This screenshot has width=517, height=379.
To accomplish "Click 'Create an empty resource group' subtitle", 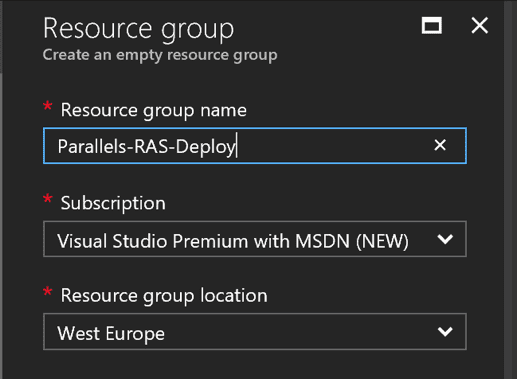I will point(160,55).
